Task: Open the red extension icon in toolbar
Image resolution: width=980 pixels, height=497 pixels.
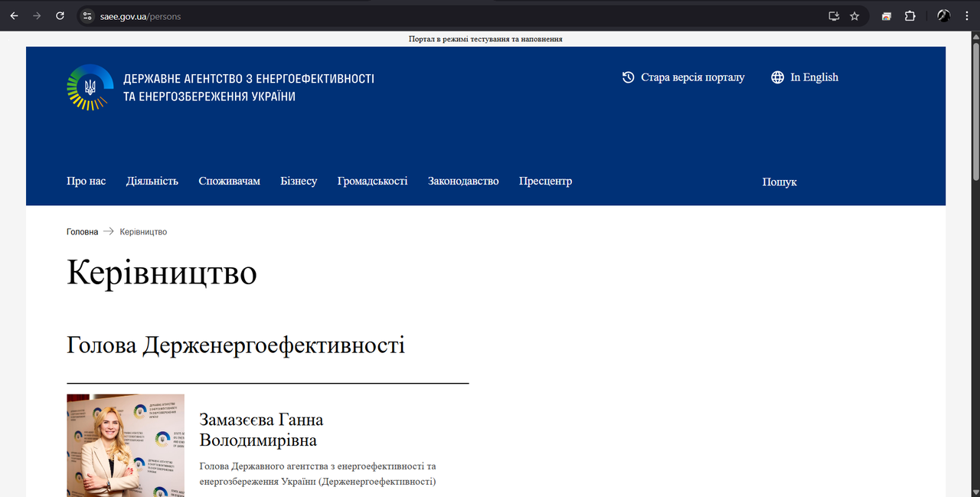Action: pos(887,15)
